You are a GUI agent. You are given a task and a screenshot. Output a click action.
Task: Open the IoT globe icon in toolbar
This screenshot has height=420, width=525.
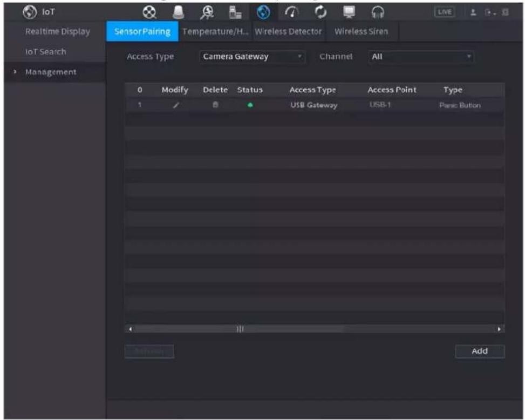click(x=263, y=12)
